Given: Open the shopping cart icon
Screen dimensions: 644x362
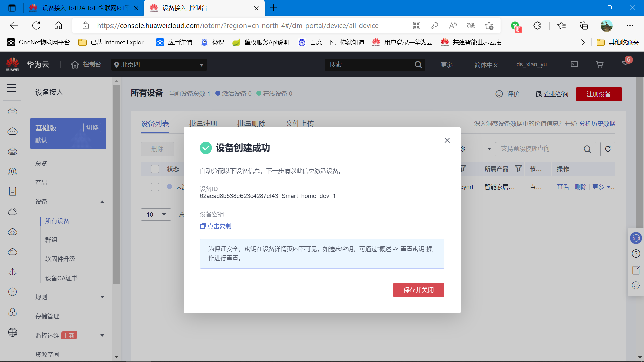Looking at the screenshot, I should (600, 64).
